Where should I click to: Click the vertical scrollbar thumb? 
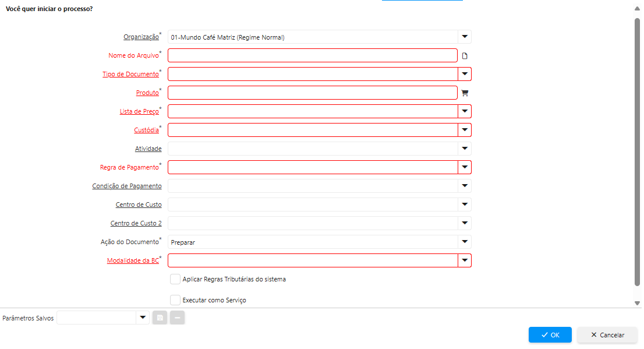coord(638,151)
